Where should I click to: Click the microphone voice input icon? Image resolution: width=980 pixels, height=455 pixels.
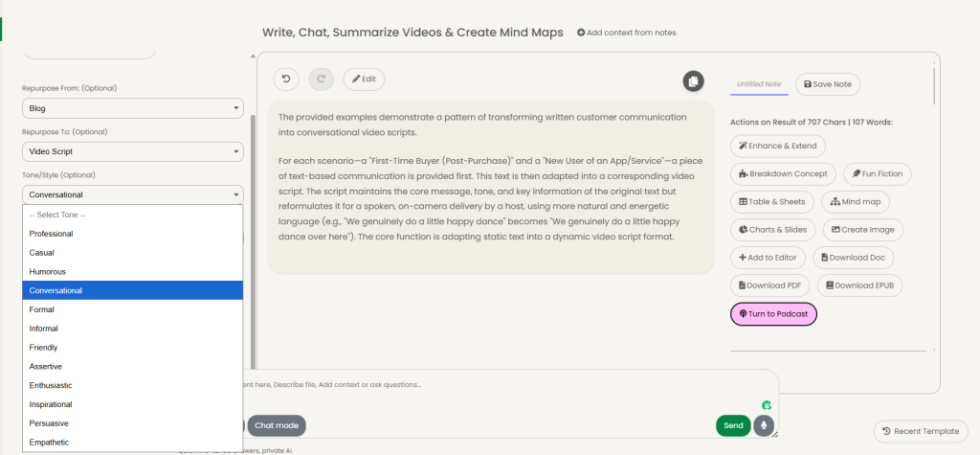pyautogui.click(x=763, y=425)
